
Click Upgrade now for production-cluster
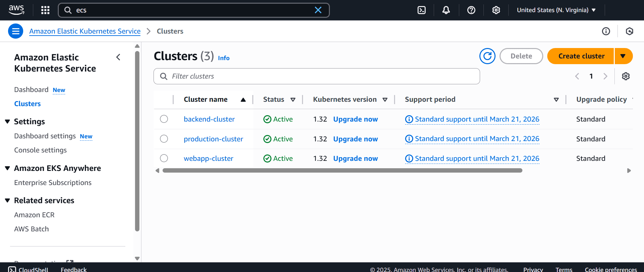tap(355, 139)
